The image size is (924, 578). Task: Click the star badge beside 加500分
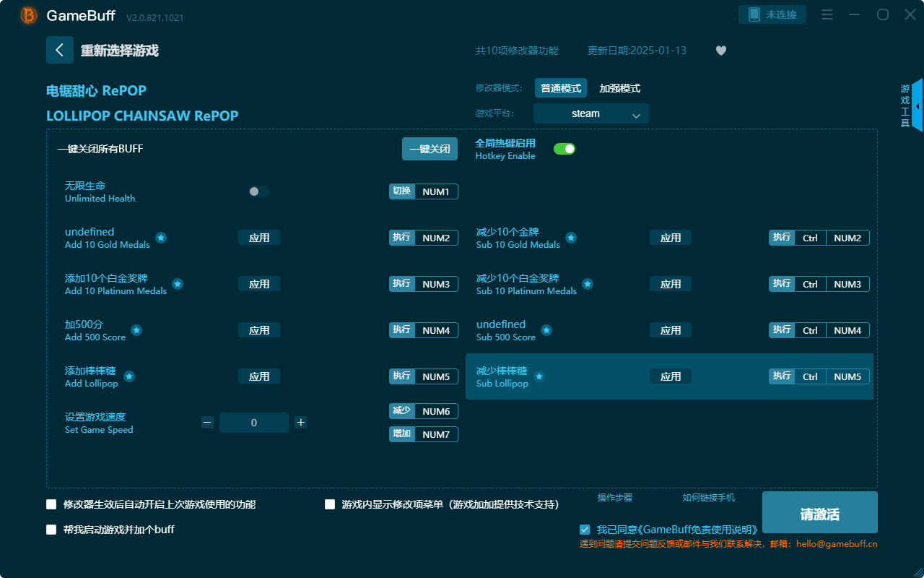[x=137, y=329]
